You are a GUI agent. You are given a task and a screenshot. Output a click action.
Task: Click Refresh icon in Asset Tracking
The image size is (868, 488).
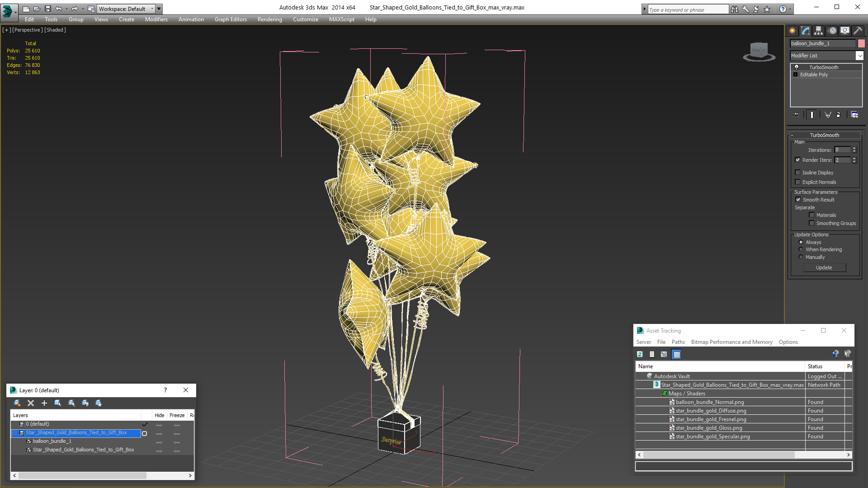click(x=640, y=354)
